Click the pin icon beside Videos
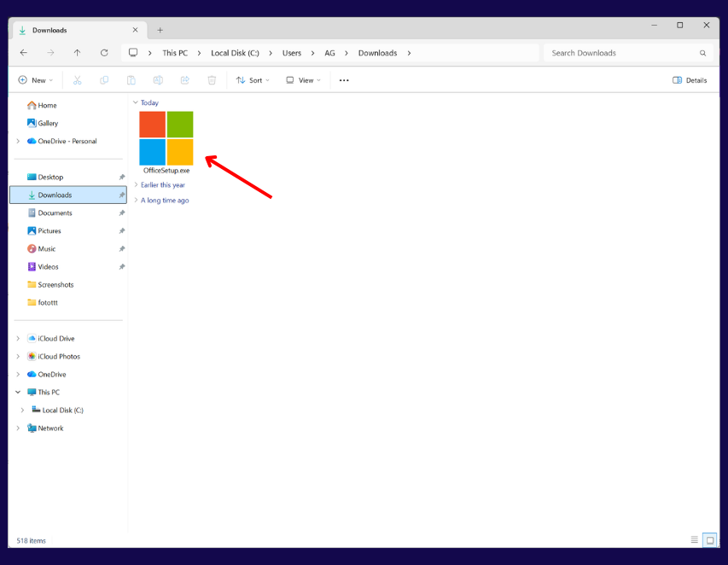 pyautogui.click(x=122, y=266)
